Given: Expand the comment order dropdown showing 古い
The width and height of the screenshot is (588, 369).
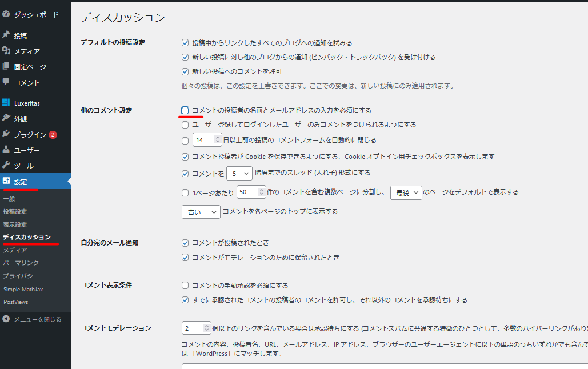Looking at the screenshot, I should (x=201, y=212).
